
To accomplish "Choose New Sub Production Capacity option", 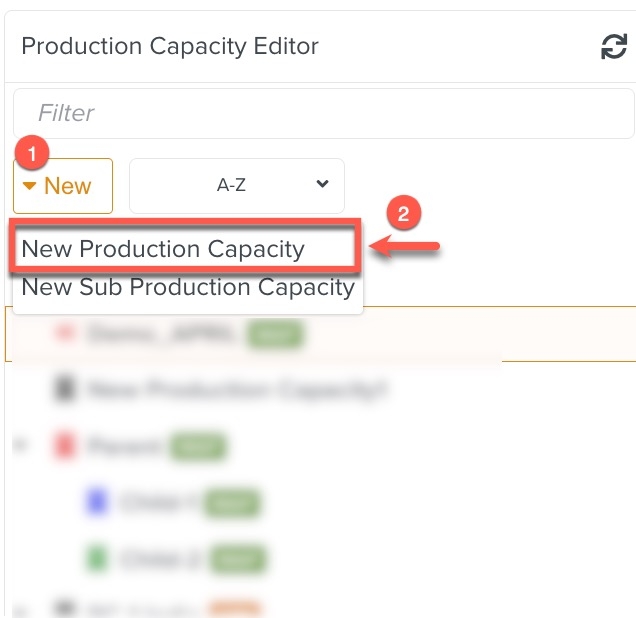I will click(188, 288).
